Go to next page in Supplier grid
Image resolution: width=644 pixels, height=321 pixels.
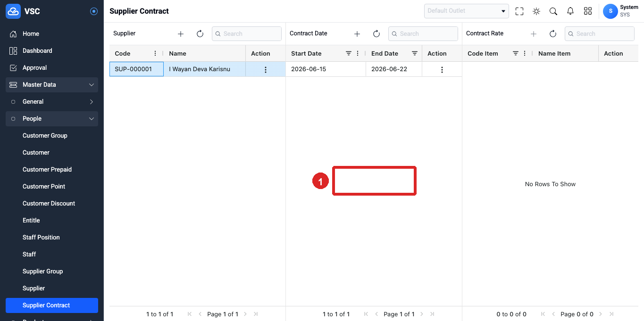[x=245, y=314]
